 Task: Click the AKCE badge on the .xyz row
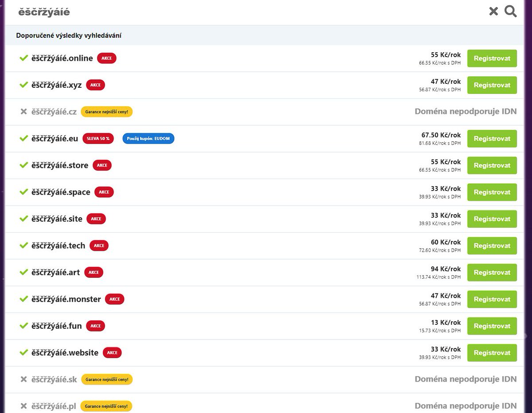[95, 85]
